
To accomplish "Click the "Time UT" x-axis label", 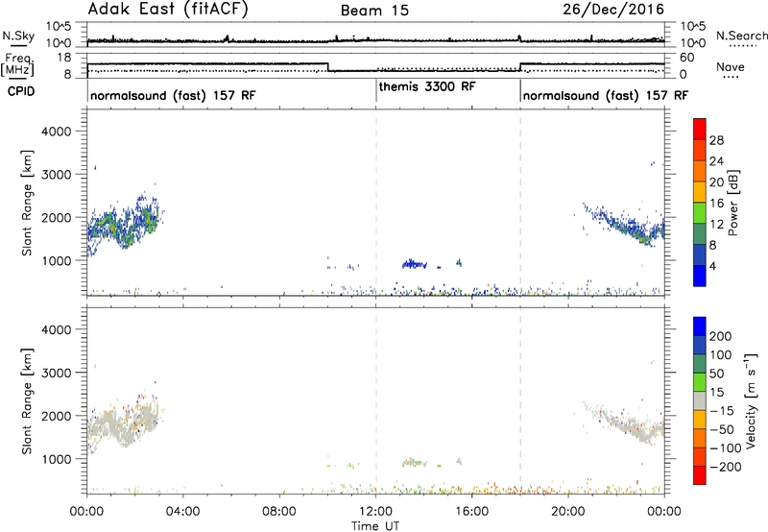I will [x=375, y=526].
